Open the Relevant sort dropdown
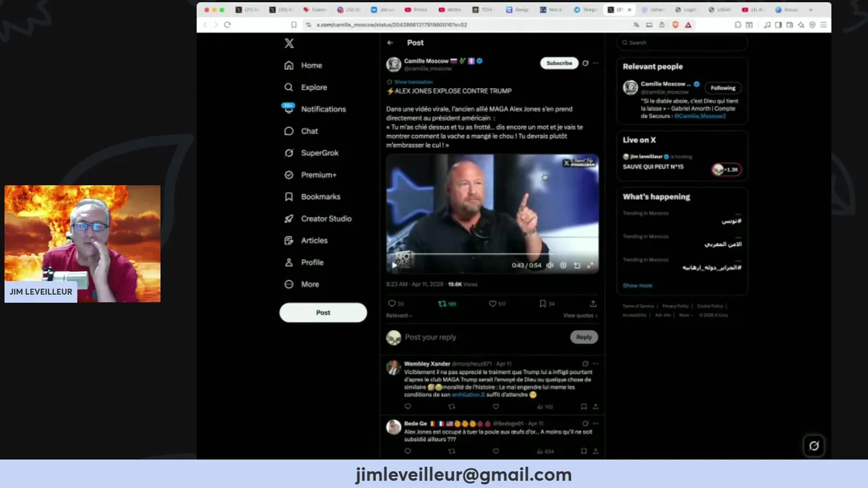This screenshot has height=488, width=868. coord(399,316)
